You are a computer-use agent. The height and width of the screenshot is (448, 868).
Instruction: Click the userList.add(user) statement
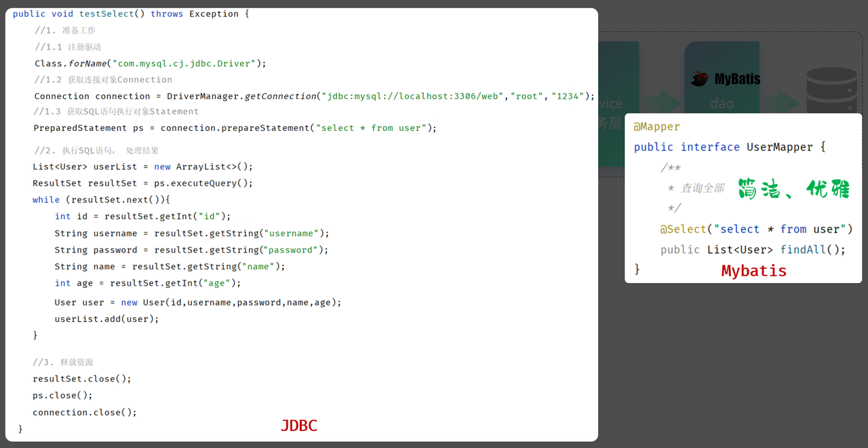(106, 318)
